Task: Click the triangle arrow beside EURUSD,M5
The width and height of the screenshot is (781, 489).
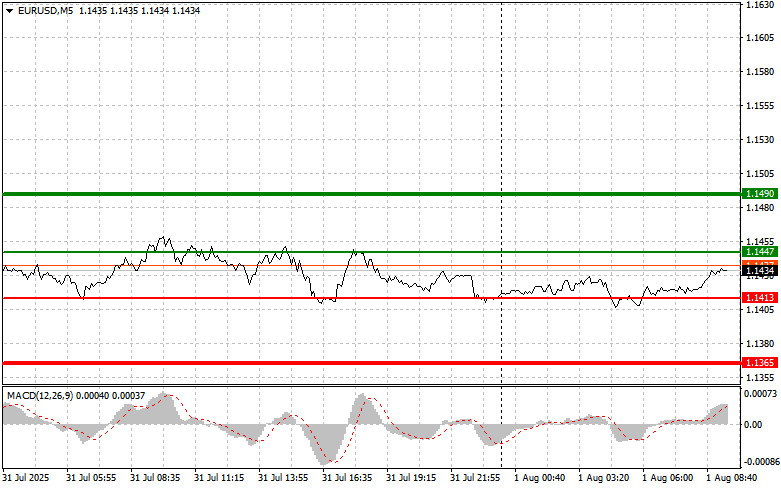Action: click(x=9, y=10)
